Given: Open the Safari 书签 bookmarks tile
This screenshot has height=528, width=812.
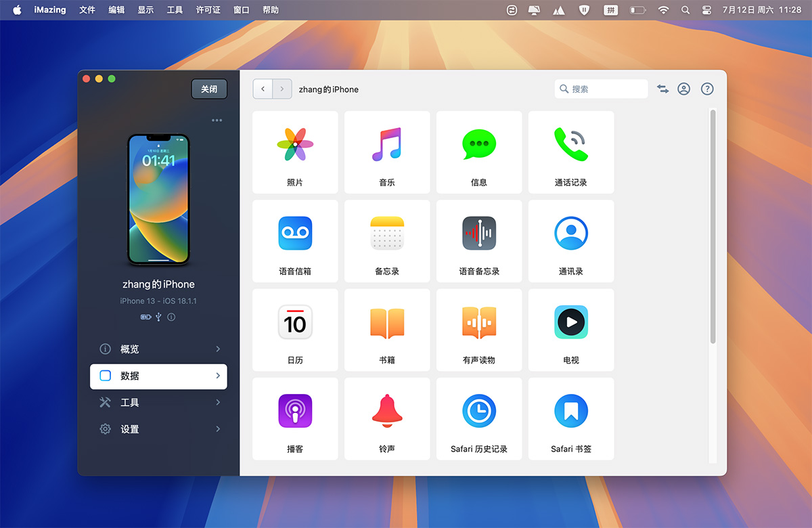Looking at the screenshot, I should click(571, 419).
